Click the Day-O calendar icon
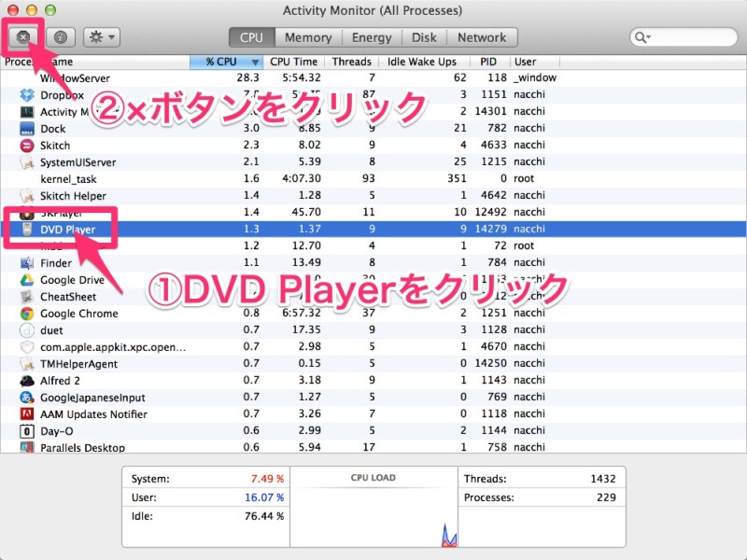The image size is (747, 560). pyautogui.click(x=27, y=431)
